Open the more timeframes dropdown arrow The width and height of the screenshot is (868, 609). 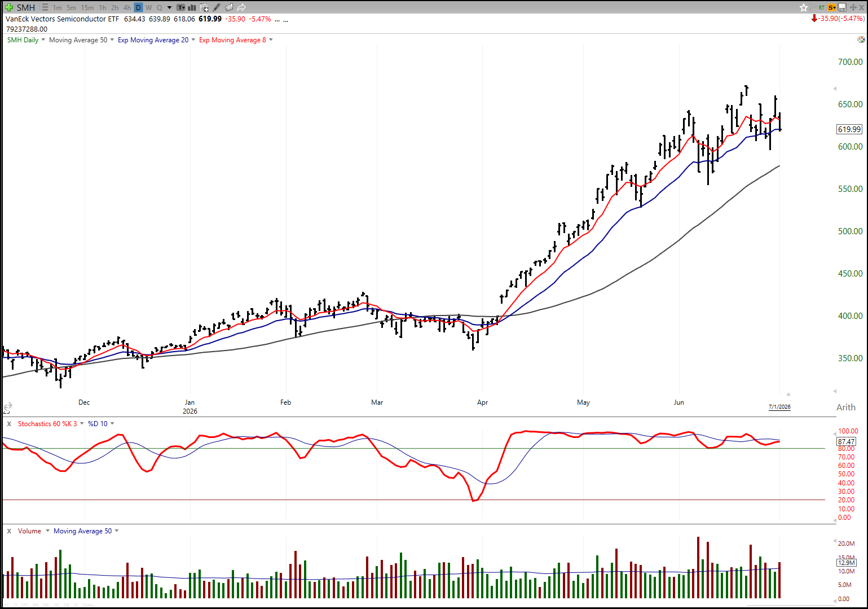tap(169, 8)
